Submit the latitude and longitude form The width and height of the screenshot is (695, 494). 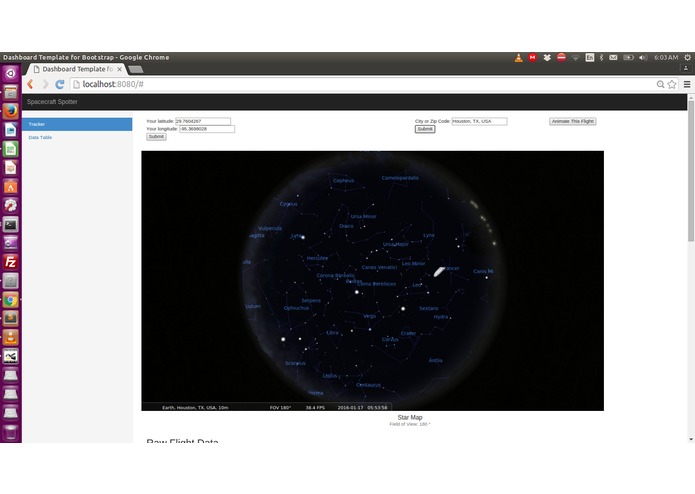click(x=156, y=137)
